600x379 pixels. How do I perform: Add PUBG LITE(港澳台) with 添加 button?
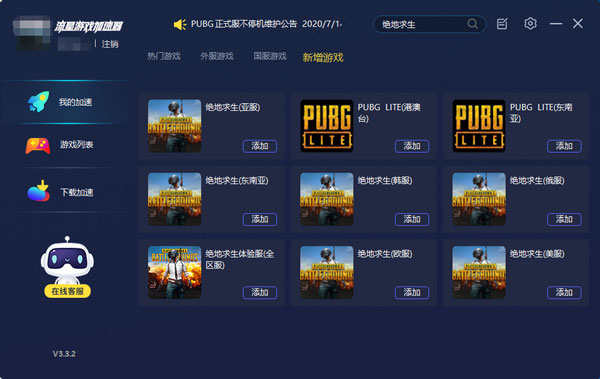tap(412, 146)
